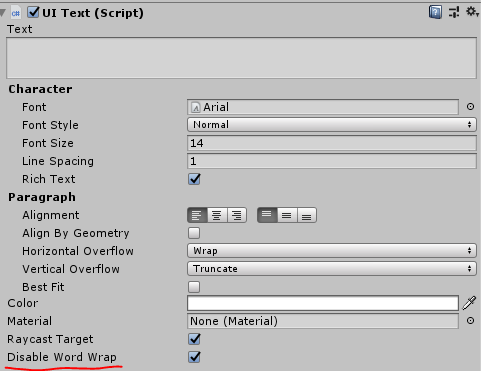Enable the Best Fit checkbox
This screenshot has height=371, width=481.
click(x=194, y=287)
